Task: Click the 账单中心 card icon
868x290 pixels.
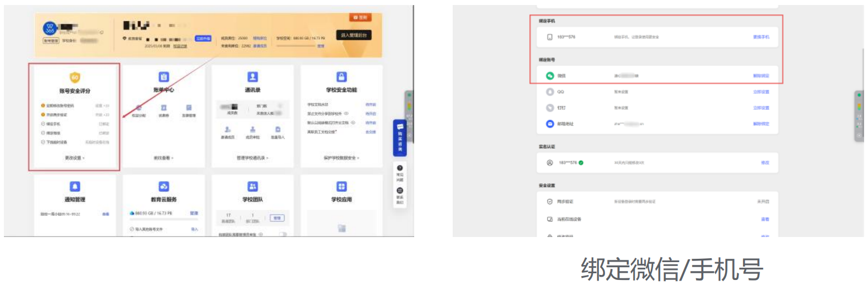Action: 164,77
